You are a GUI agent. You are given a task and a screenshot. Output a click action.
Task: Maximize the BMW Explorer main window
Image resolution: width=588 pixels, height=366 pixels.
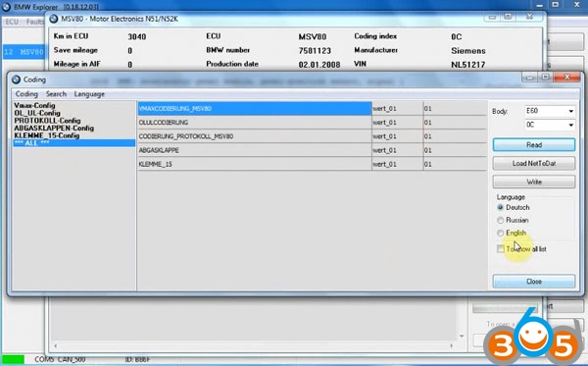[x=556, y=5]
